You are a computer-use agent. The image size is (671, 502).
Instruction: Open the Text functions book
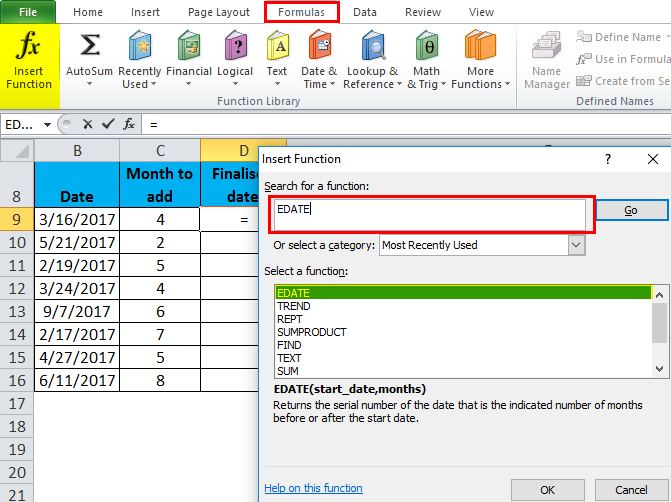[277, 59]
